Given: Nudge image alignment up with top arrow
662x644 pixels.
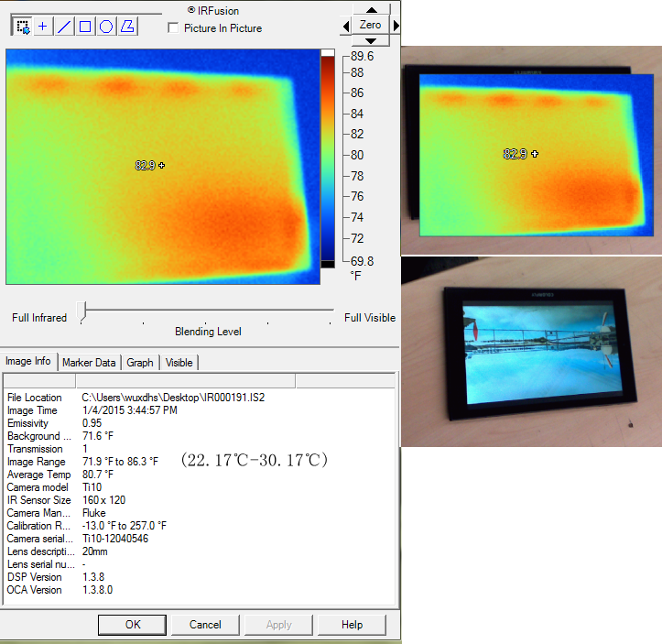Looking at the screenshot, I should [370, 8].
